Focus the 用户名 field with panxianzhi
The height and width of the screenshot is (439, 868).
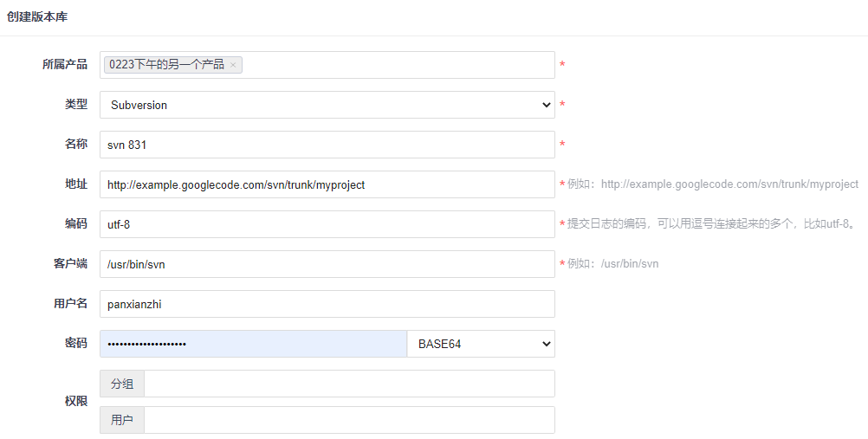coord(327,304)
